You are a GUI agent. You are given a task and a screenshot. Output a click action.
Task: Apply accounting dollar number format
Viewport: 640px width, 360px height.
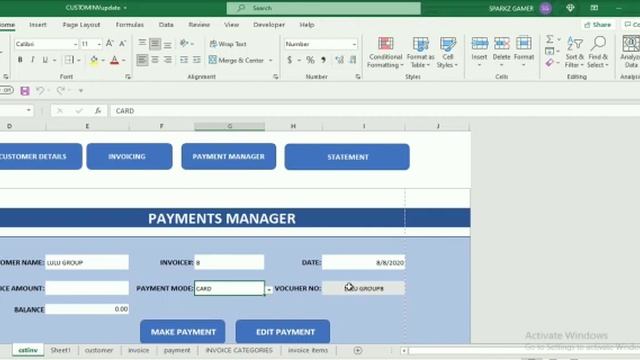click(290, 60)
